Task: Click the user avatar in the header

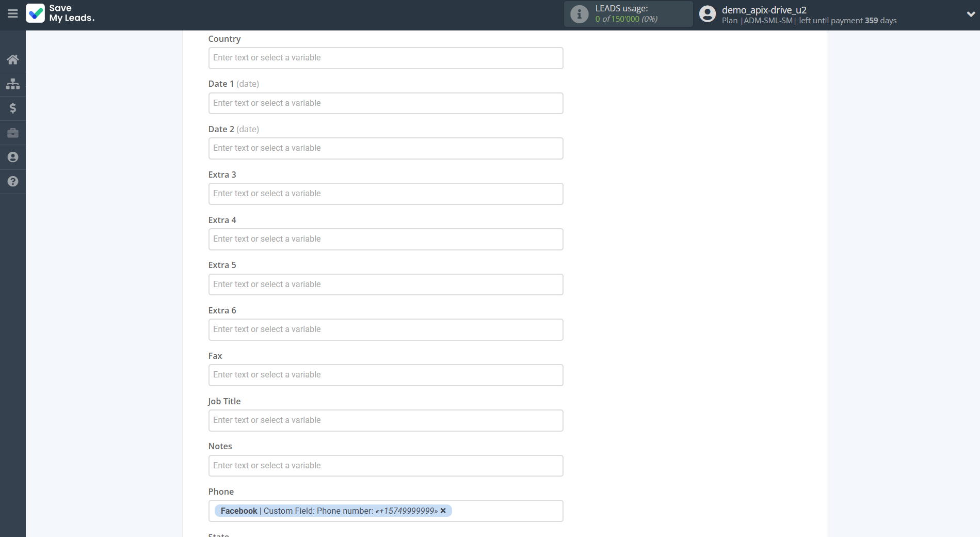Action: tap(707, 14)
